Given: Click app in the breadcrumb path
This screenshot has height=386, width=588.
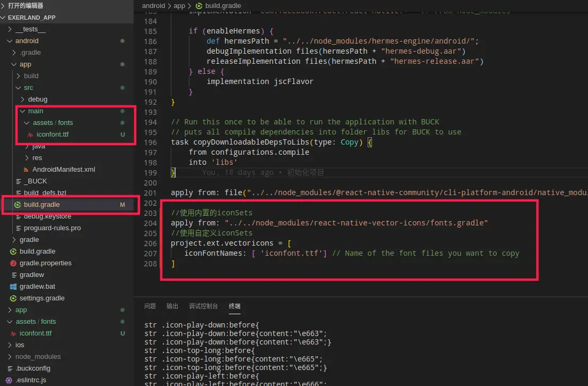Looking at the screenshot, I should (x=179, y=6).
